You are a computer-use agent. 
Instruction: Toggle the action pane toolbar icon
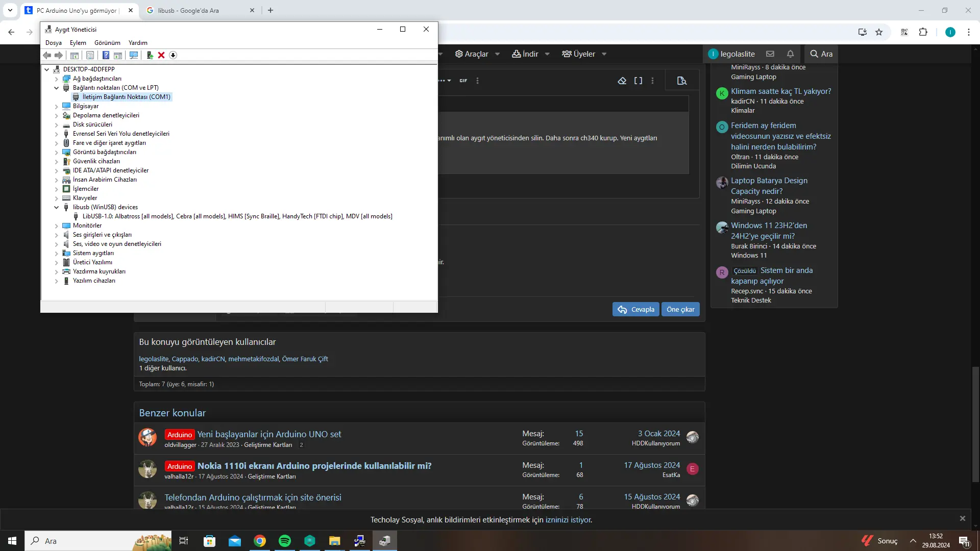coord(118,55)
